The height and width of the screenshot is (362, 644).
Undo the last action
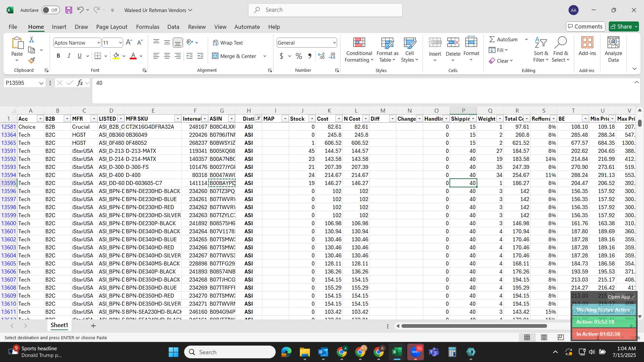pos(80,10)
